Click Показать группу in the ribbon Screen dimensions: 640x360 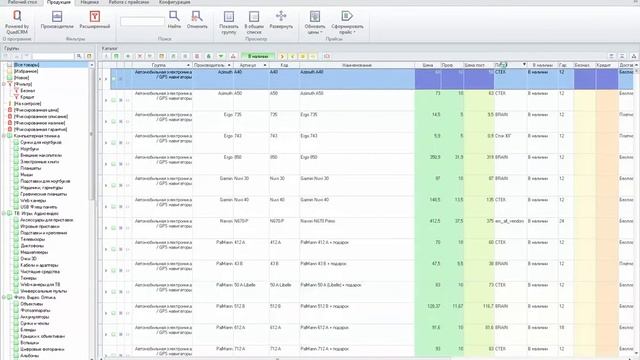tap(229, 22)
